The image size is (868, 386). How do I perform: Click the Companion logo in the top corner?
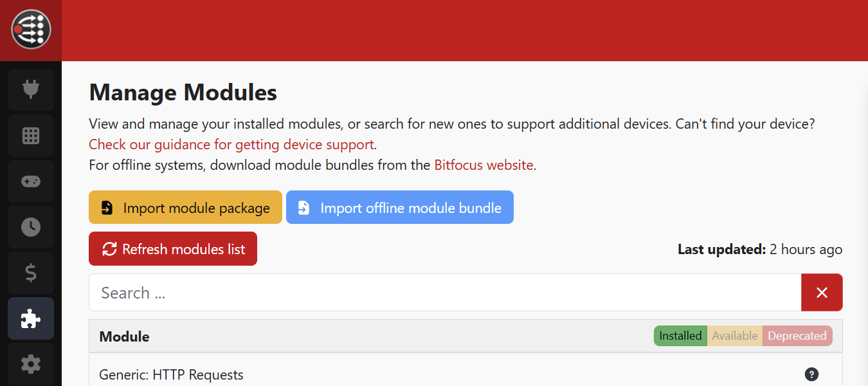31,30
